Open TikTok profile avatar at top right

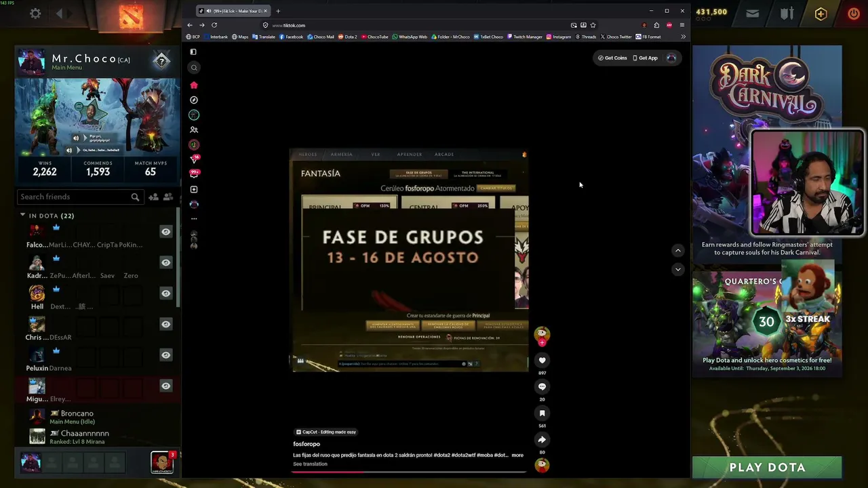(x=671, y=58)
